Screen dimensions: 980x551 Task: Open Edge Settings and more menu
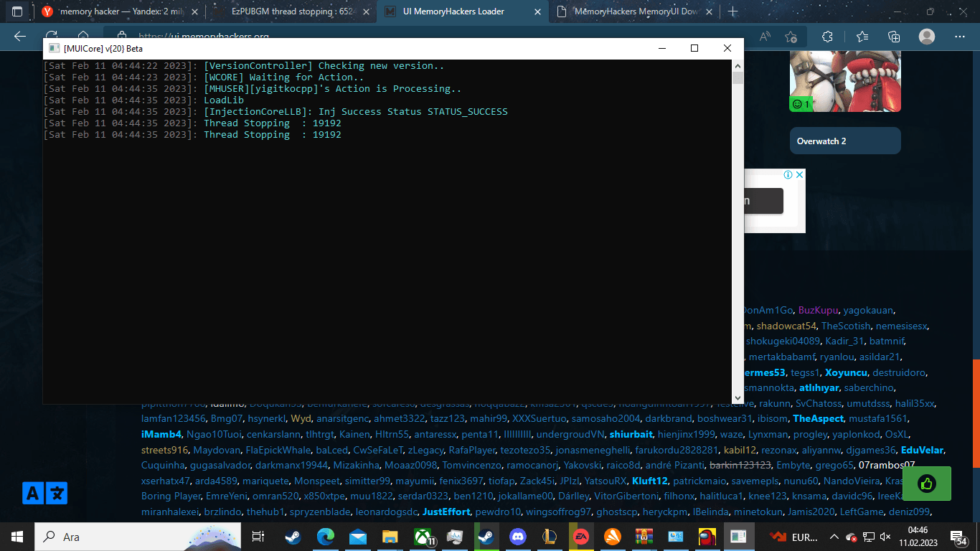click(961, 37)
